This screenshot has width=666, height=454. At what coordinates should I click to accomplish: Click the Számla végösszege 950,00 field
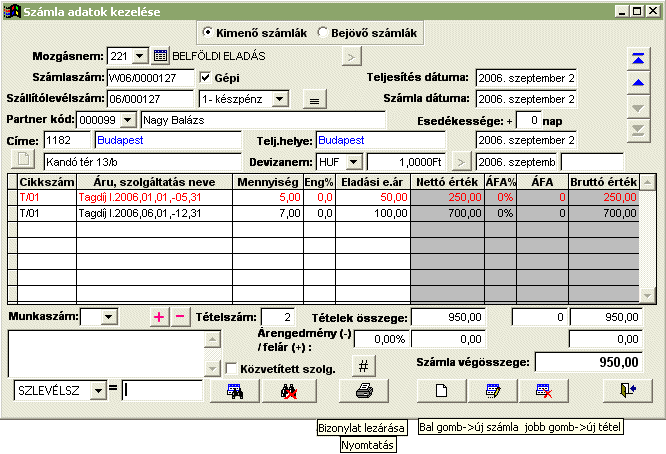click(x=589, y=362)
